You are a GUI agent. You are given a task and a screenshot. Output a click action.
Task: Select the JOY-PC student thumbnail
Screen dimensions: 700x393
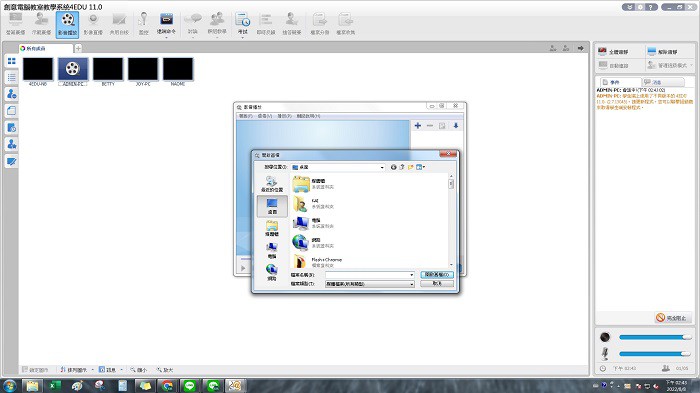click(143, 71)
